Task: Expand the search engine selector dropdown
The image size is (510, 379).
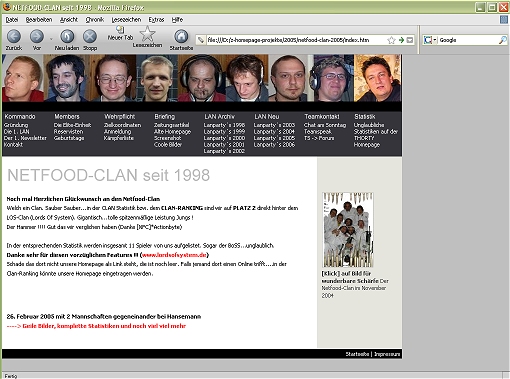Action: [435, 40]
